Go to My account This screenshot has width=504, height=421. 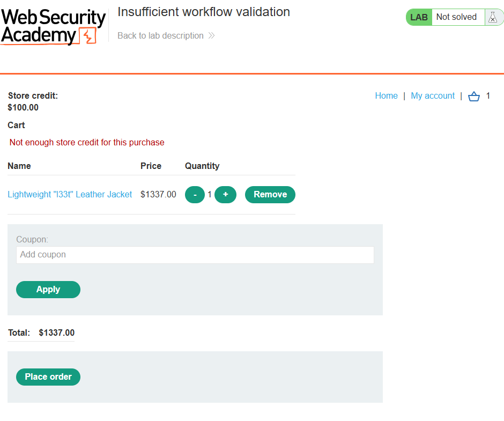pyautogui.click(x=433, y=96)
